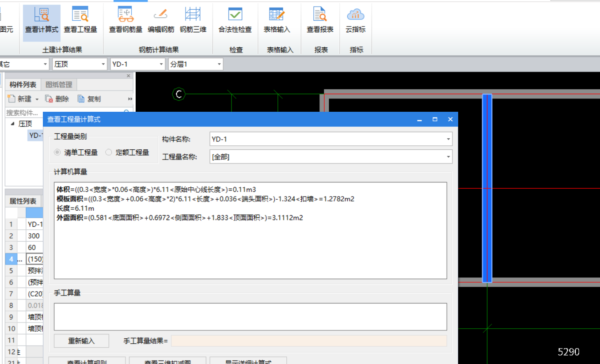Click the 重新输入 button
Viewport: 600px width, 364px height.
pyautogui.click(x=81, y=341)
